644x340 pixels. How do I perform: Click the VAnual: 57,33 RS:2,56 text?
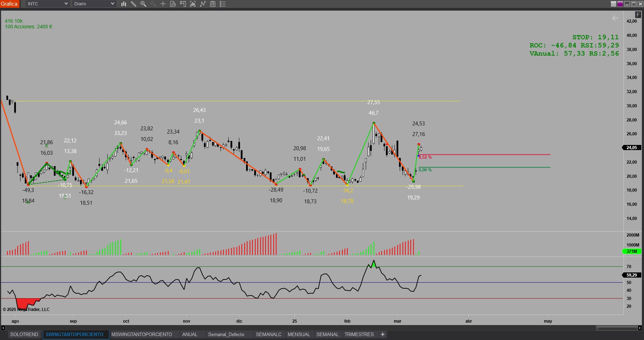click(x=574, y=53)
